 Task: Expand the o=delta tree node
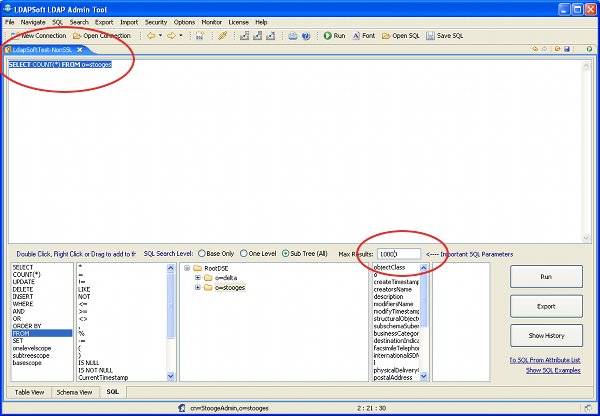tap(198, 278)
